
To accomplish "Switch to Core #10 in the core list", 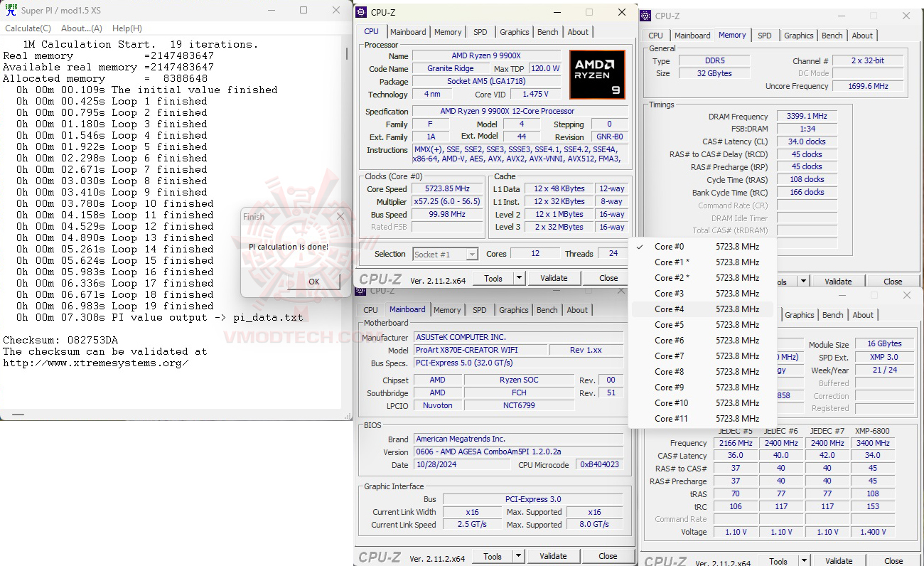I will pos(701,403).
